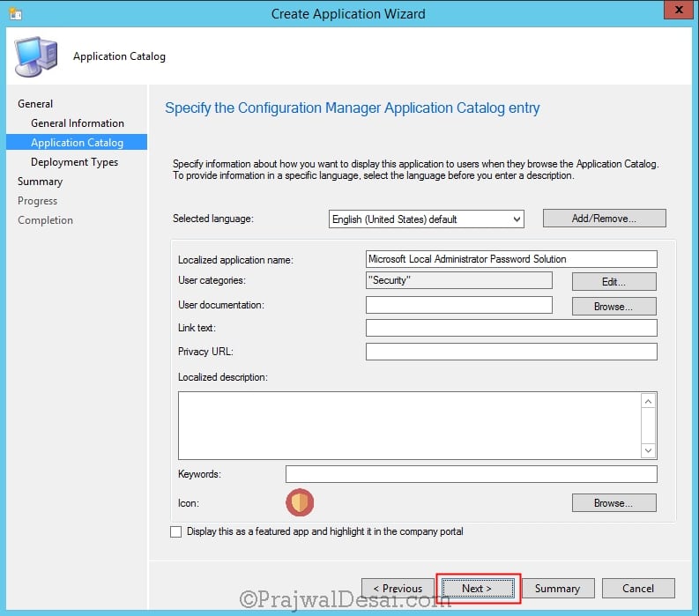
Task: Open the Selected language dropdown
Action: coord(426,219)
